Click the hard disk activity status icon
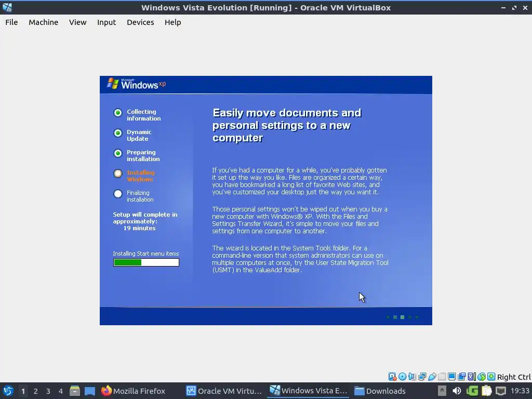 (x=393, y=377)
